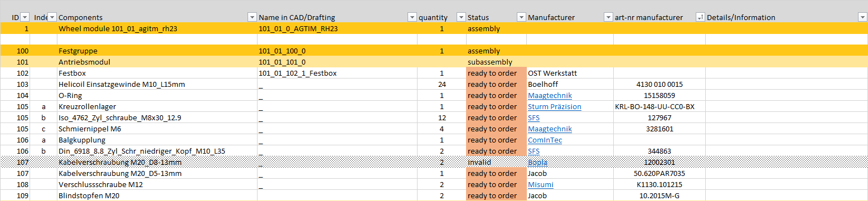Image resolution: width=868 pixels, height=201 pixels.
Task: Select article number '344863'
Action: [660, 151]
